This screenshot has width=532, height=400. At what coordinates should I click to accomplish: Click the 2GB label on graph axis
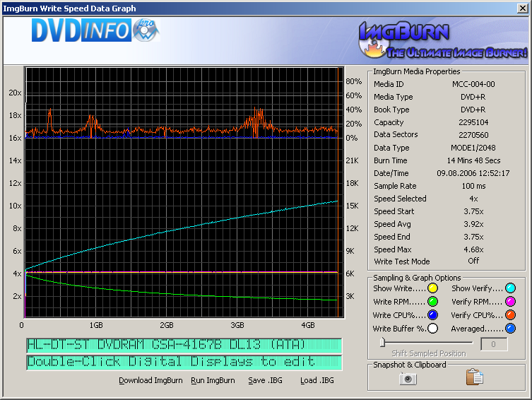coord(167,325)
